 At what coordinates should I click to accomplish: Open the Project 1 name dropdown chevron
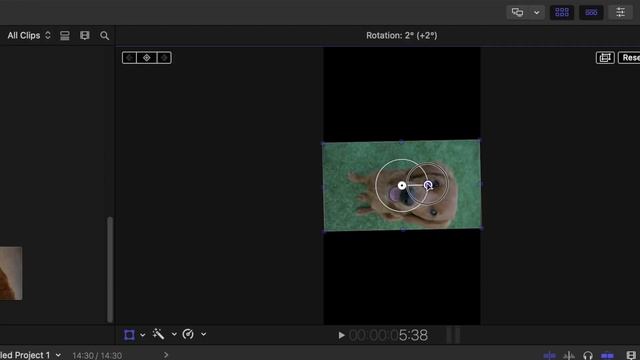click(58, 355)
